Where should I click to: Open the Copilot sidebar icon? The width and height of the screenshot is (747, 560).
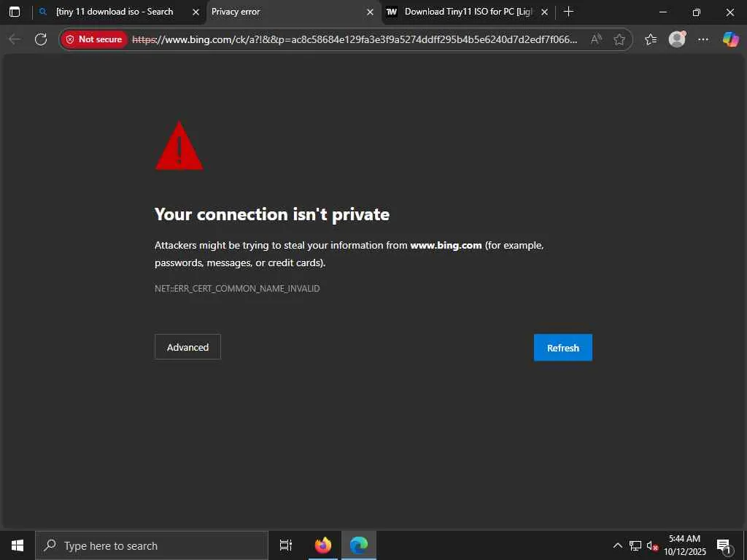[730, 39]
